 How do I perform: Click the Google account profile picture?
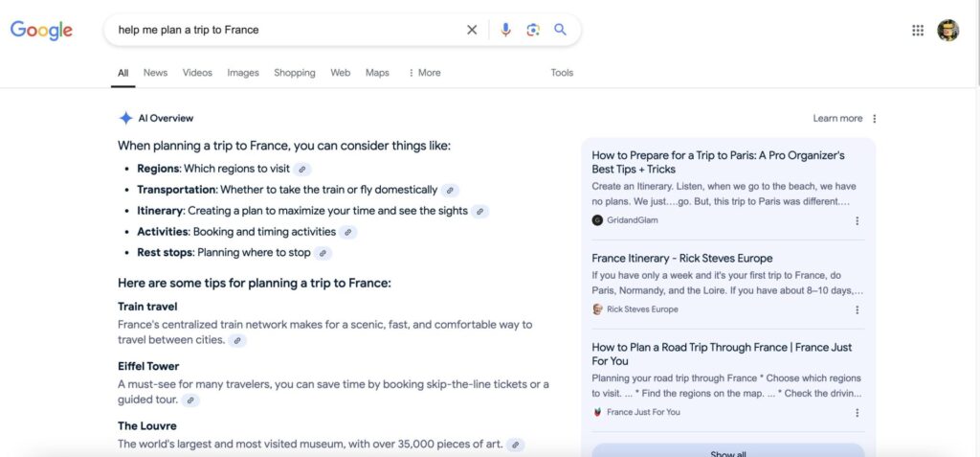pyautogui.click(x=947, y=30)
